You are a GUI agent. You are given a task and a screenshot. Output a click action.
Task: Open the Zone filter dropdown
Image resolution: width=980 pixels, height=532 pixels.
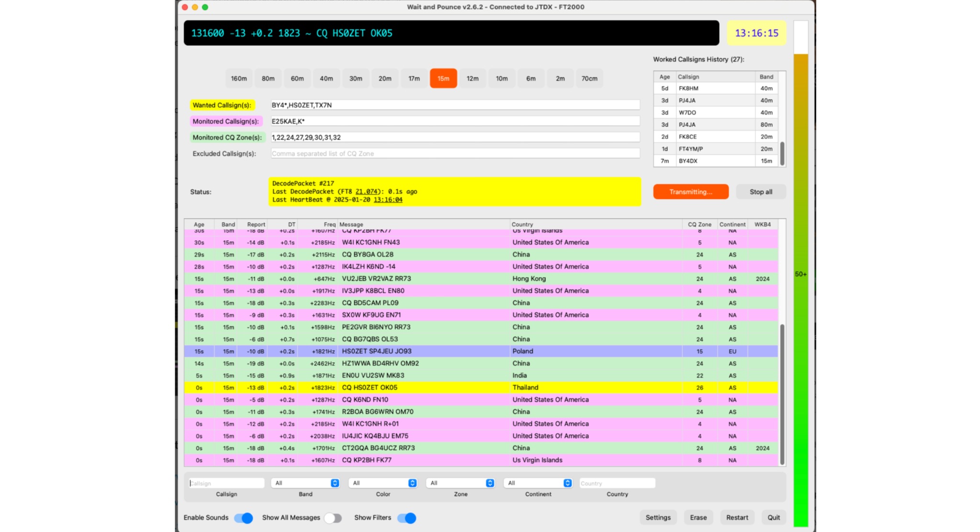(460, 483)
